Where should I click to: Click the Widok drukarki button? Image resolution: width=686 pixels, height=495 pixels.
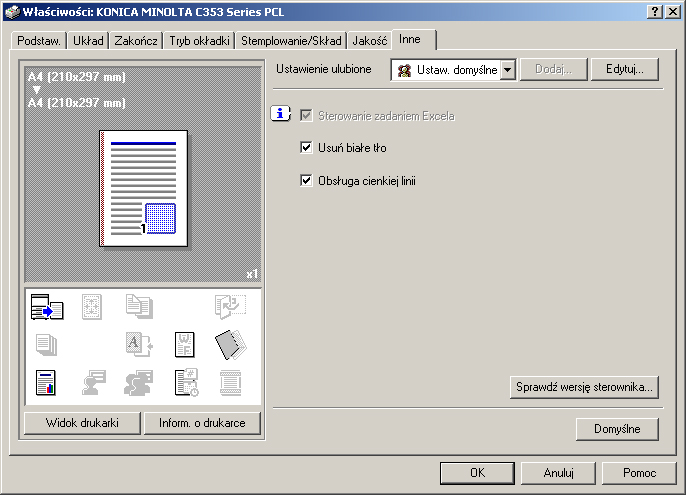click(82, 423)
